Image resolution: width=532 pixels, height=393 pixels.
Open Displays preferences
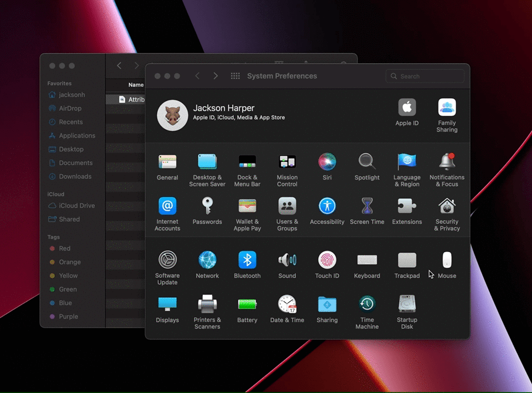point(167,309)
